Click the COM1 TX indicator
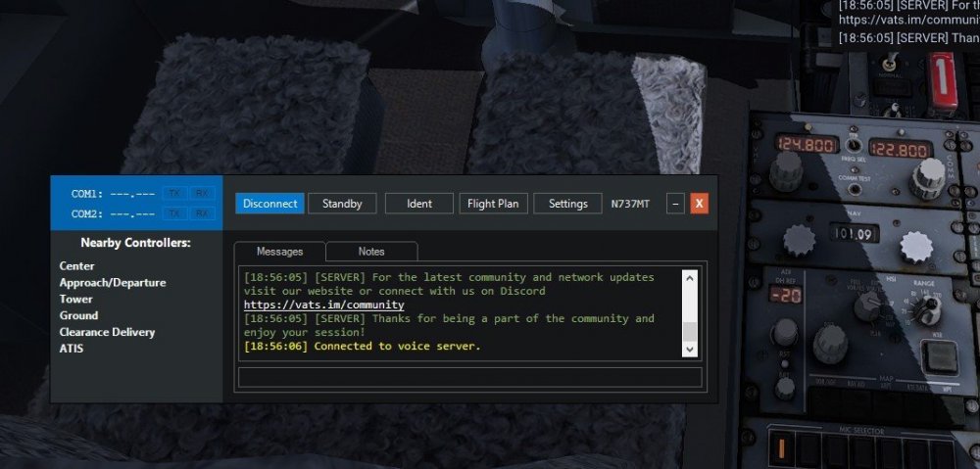980x469 pixels. click(174, 194)
